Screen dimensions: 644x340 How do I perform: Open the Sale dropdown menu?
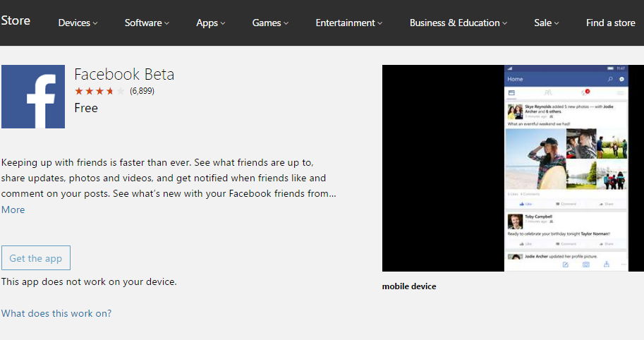tap(546, 23)
